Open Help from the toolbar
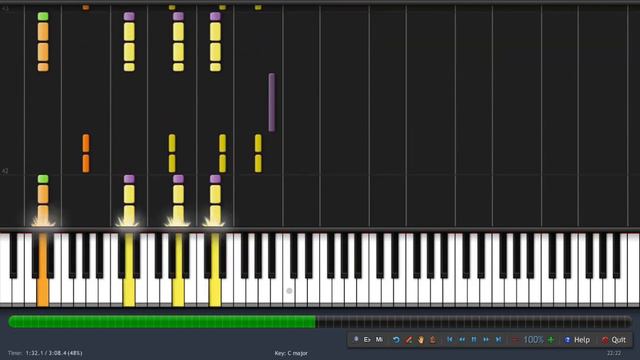Screen dimensions: 640x360 point(577,340)
